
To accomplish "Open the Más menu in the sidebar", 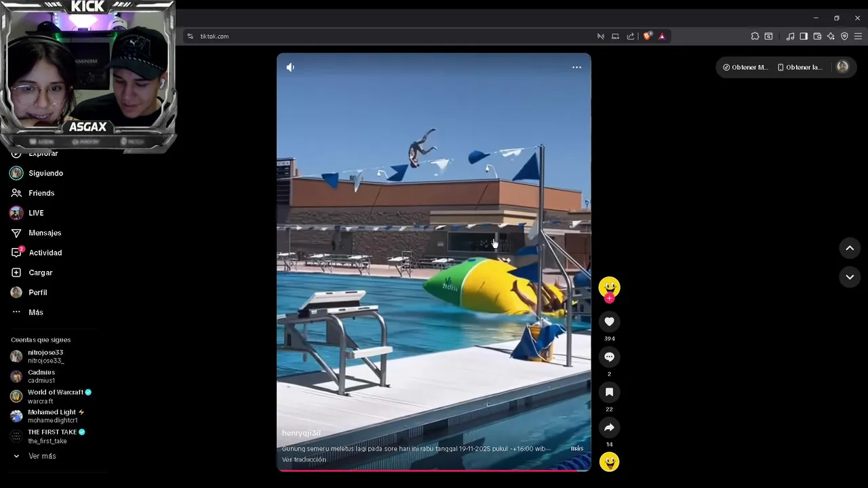I will point(36,312).
